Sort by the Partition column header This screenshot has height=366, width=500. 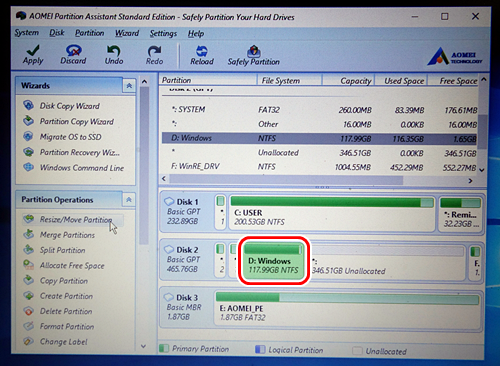[208, 80]
